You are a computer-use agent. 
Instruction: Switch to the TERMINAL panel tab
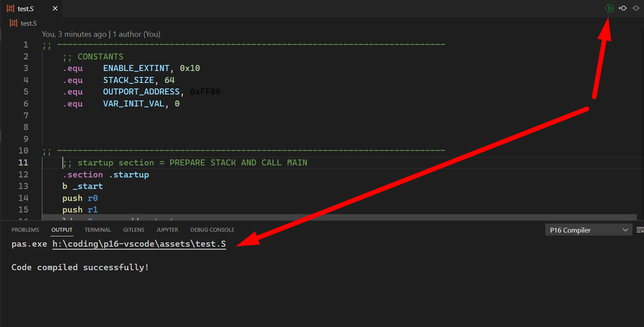click(x=98, y=230)
